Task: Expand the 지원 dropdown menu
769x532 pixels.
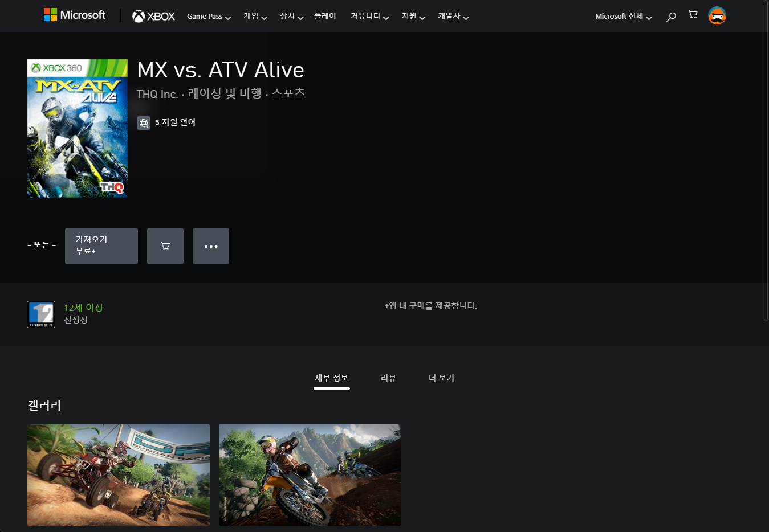Action: 413,17
